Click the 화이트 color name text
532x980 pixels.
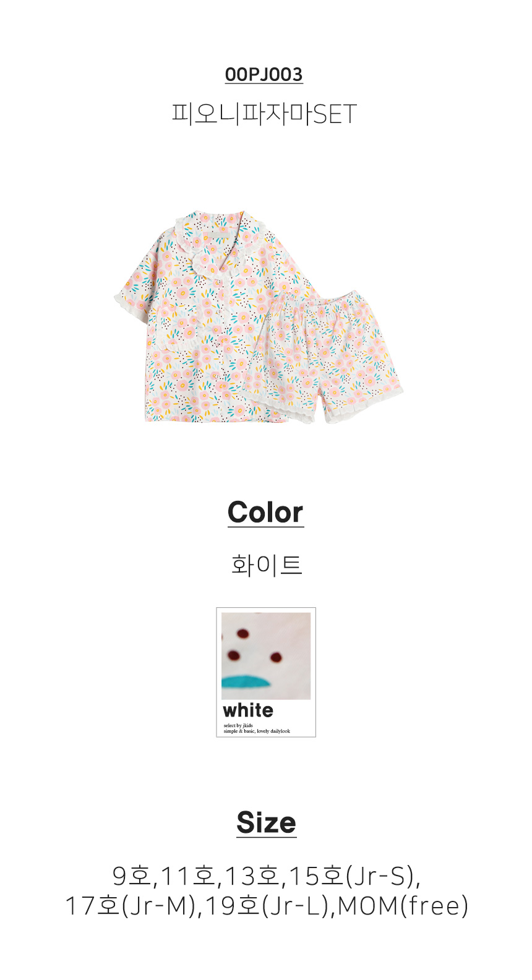pos(266,565)
